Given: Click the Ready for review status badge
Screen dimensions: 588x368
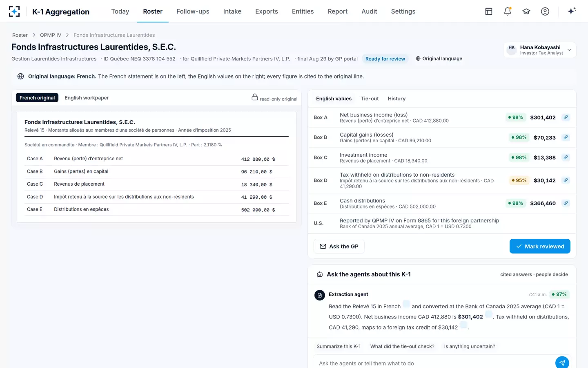Looking at the screenshot, I should [x=385, y=59].
